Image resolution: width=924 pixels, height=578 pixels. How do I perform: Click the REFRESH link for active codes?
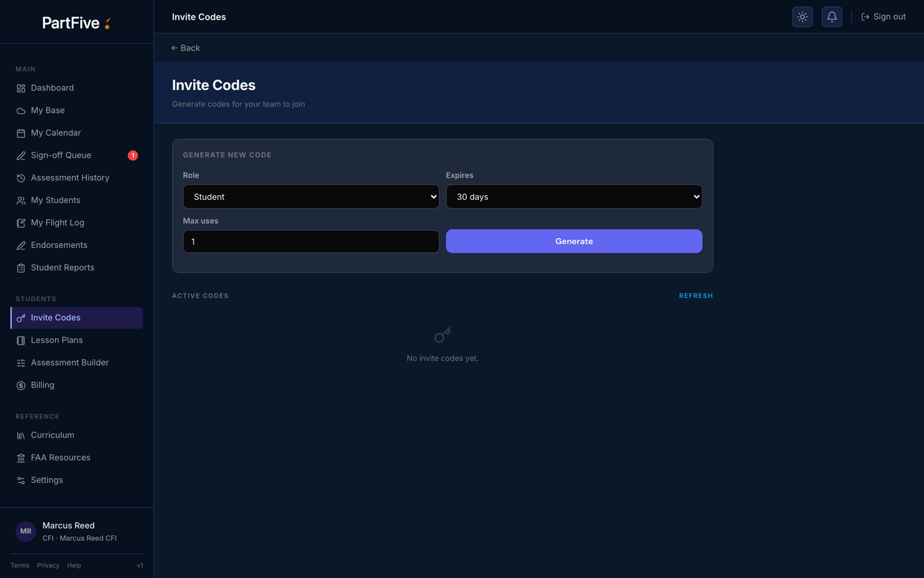696,296
